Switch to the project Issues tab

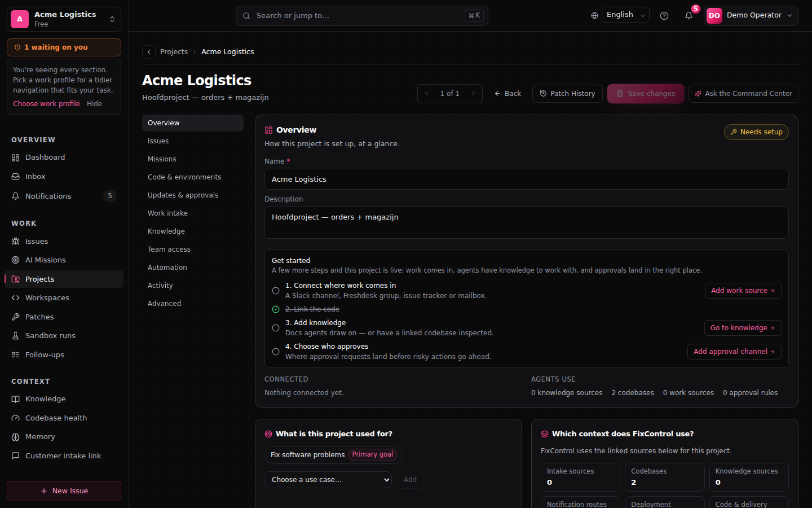193,141
